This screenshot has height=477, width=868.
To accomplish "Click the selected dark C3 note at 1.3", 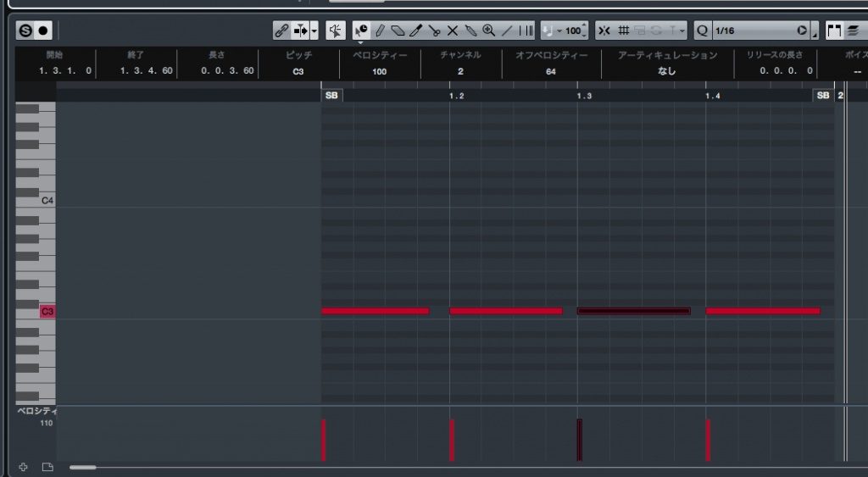I will 634,311.
